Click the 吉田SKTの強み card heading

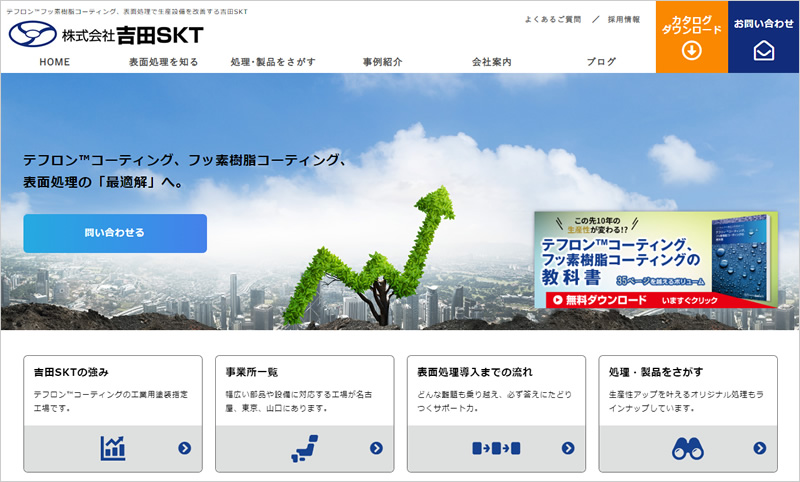click(x=71, y=372)
